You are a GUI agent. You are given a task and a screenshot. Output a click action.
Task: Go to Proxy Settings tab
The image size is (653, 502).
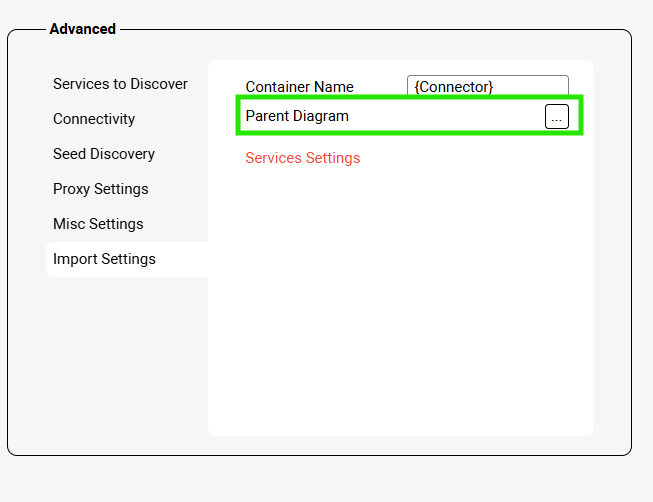click(x=101, y=189)
